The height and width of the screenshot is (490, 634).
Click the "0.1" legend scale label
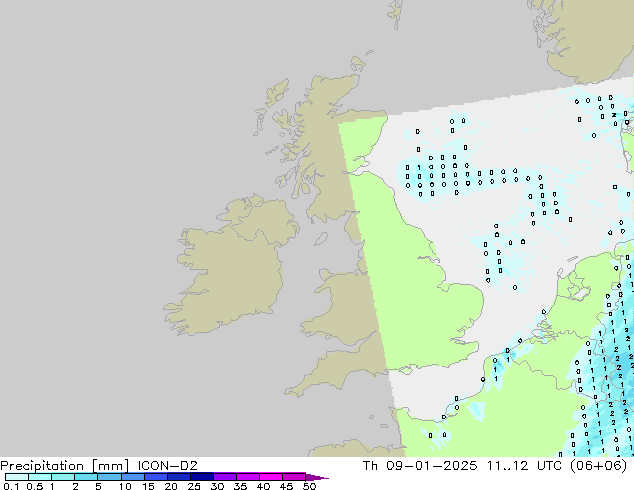coord(11,486)
